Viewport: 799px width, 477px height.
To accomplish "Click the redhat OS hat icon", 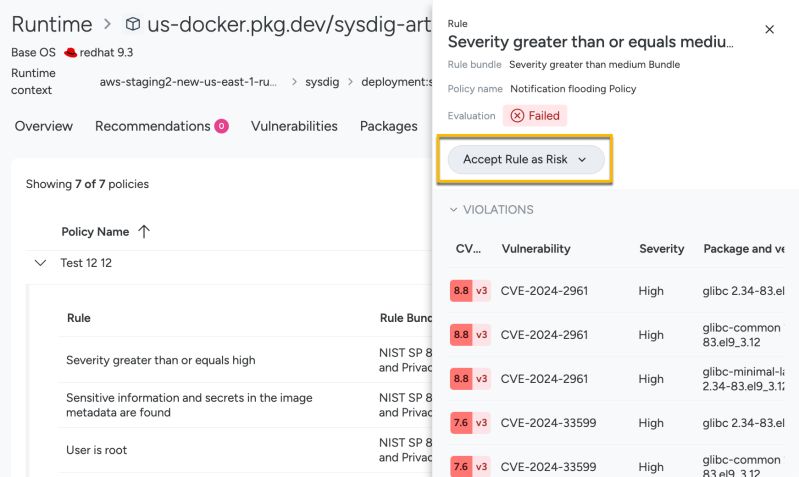I will [x=70, y=52].
